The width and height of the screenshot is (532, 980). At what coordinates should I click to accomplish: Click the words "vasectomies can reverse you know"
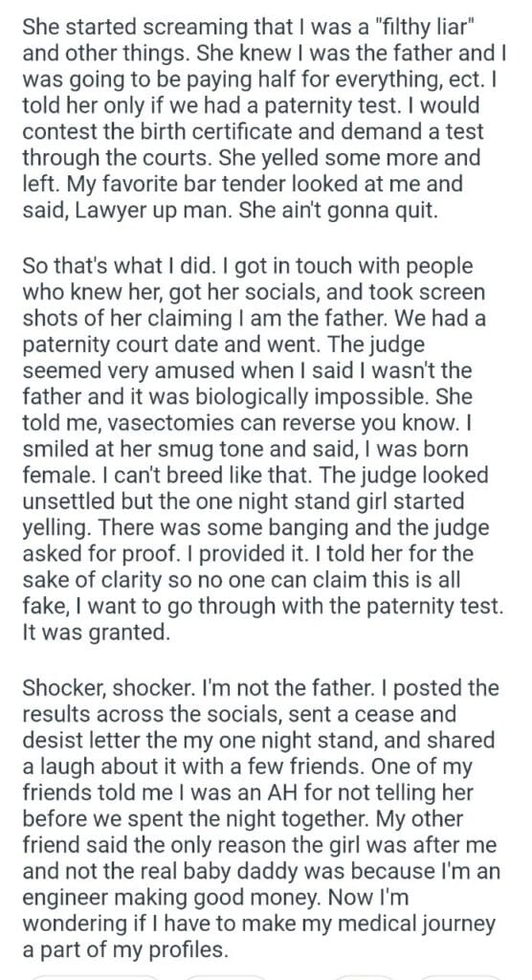(x=284, y=422)
